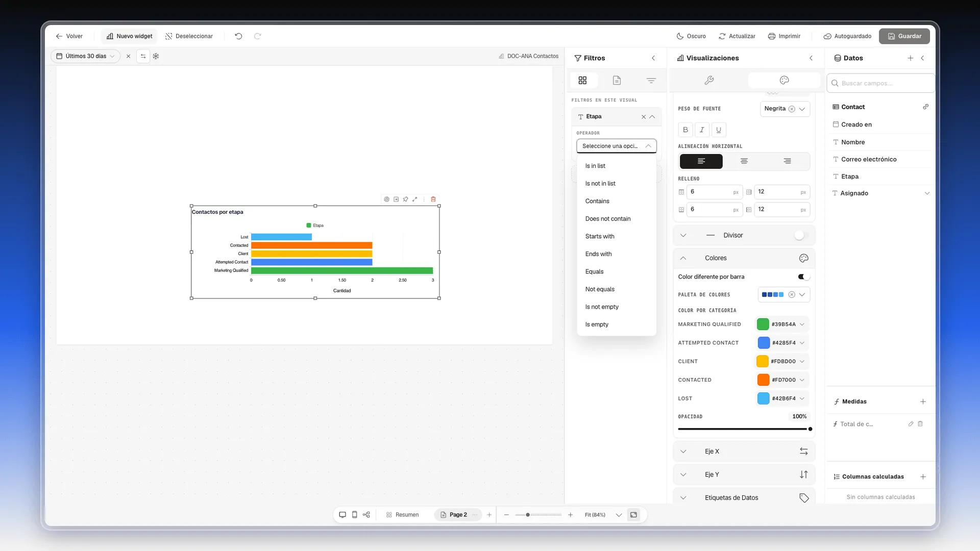Click the Volver back button
Screen dimensions: 980x551
tap(69, 36)
